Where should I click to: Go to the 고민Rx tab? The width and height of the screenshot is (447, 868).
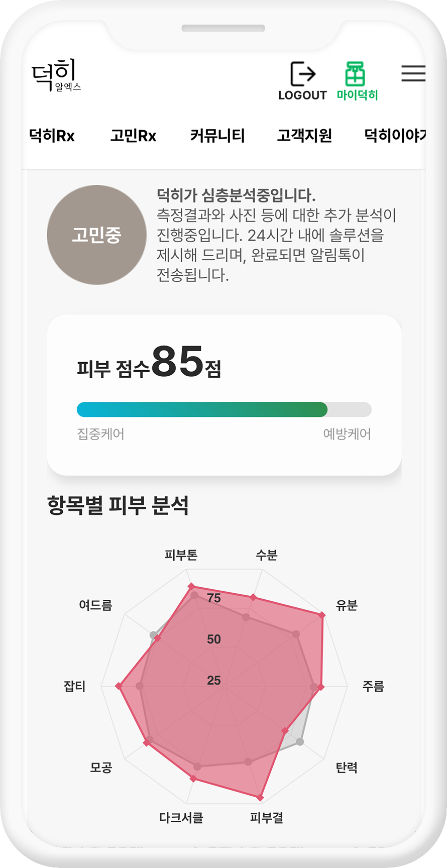[x=133, y=136]
